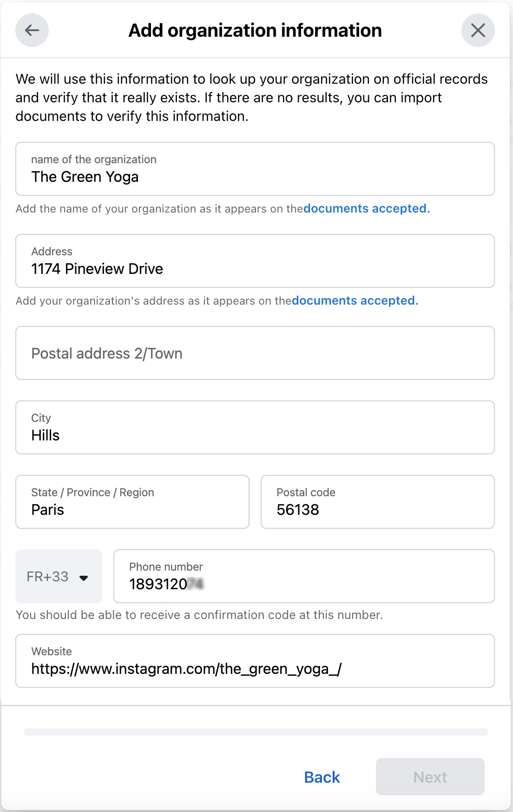Focus the Postal code field

(x=377, y=502)
